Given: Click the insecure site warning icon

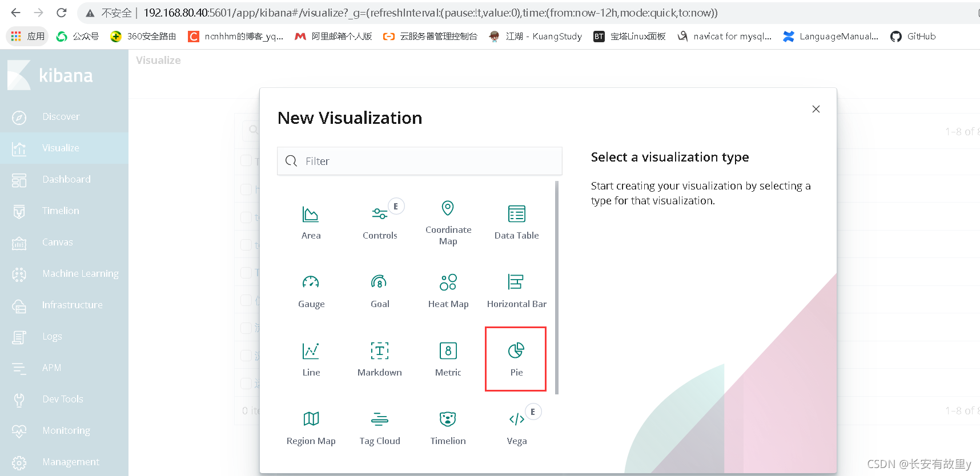Looking at the screenshot, I should 90,13.
